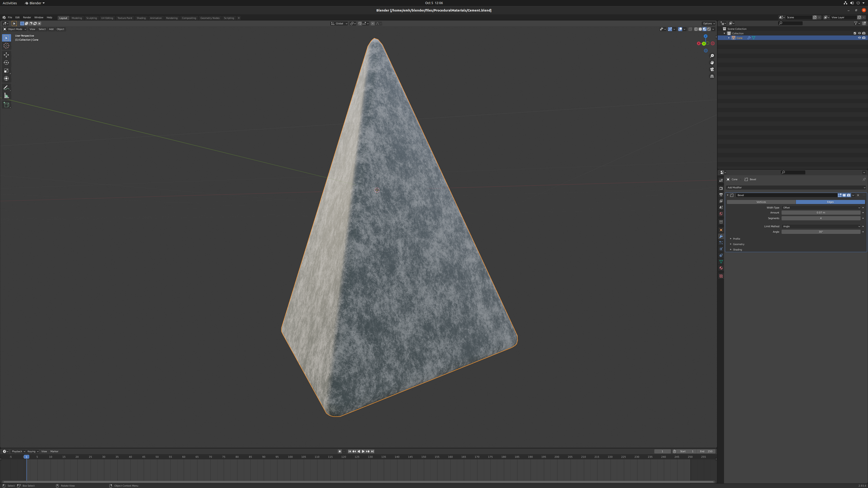Open the Material properties tab
Image resolution: width=868 pixels, height=488 pixels.
(721, 268)
